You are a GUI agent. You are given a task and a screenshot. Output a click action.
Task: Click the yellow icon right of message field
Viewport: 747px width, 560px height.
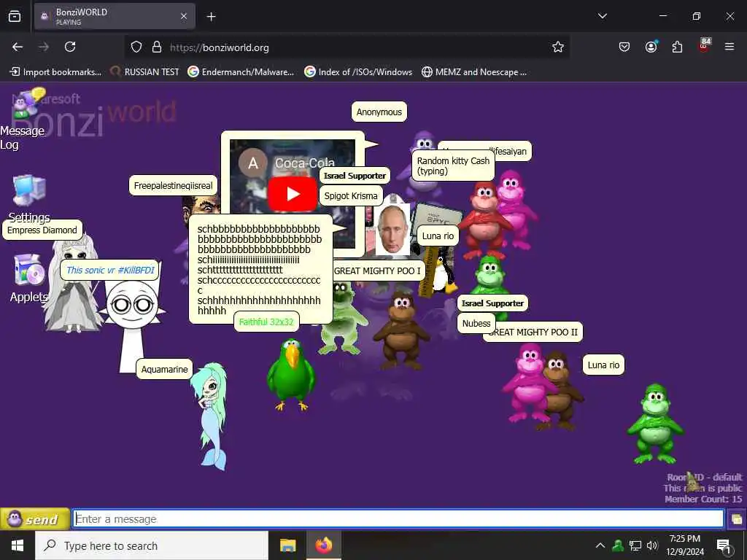point(737,519)
